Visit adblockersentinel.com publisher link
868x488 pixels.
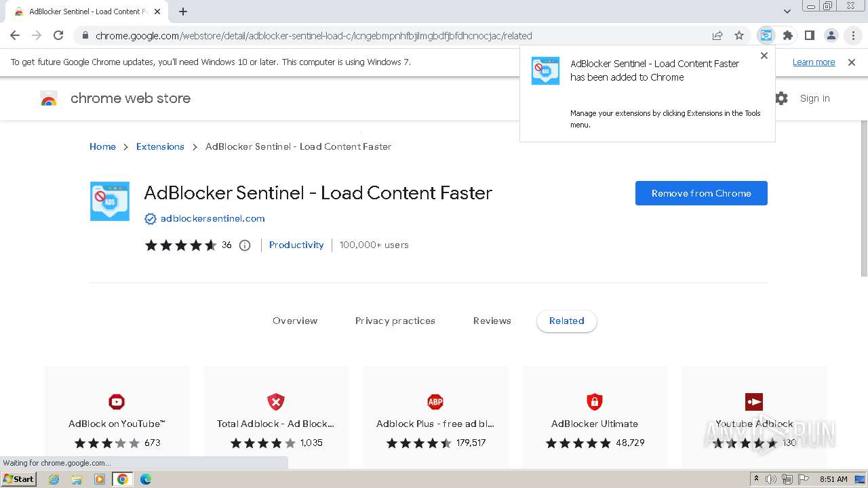click(x=212, y=218)
